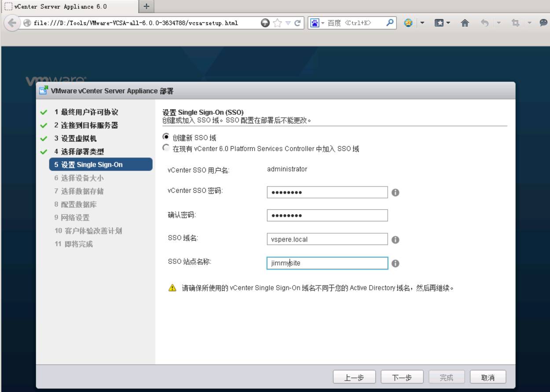Go to step 4 select deployment type

[79, 152]
